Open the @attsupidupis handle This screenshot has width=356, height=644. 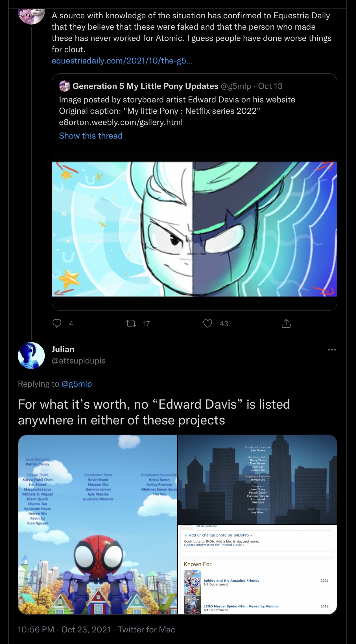[x=78, y=361]
